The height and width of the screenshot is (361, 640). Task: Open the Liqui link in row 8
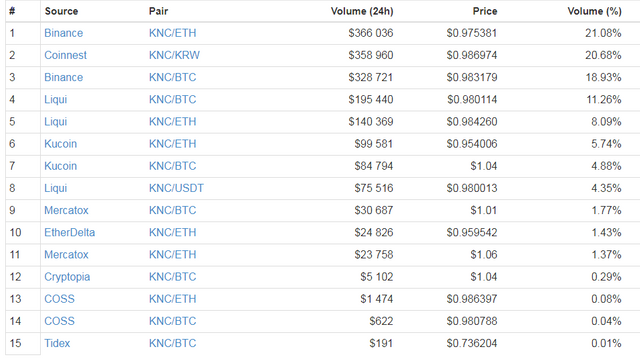pyautogui.click(x=56, y=188)
